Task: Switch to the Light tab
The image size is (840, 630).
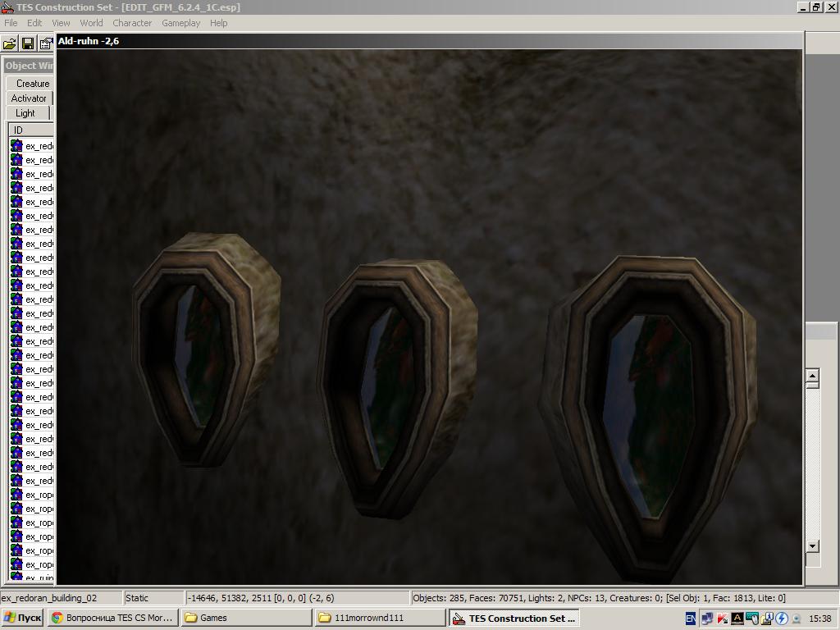Action: pos(27,113)
